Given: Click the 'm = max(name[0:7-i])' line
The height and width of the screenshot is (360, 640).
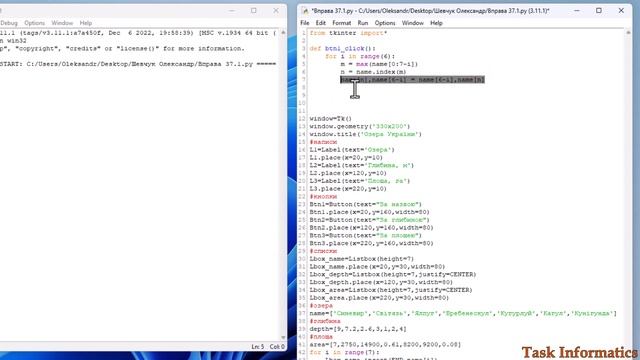Looking at the screenshot, I should tap(379, 64).
